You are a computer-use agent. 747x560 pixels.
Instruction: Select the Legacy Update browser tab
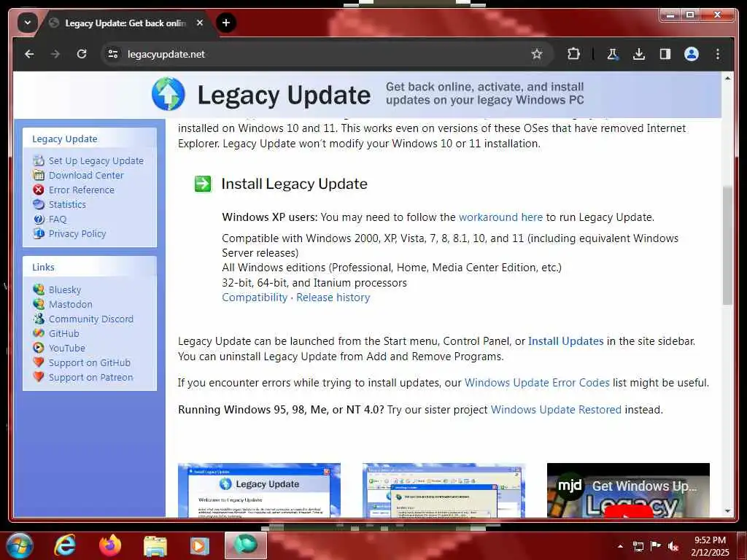coord(127,23)
